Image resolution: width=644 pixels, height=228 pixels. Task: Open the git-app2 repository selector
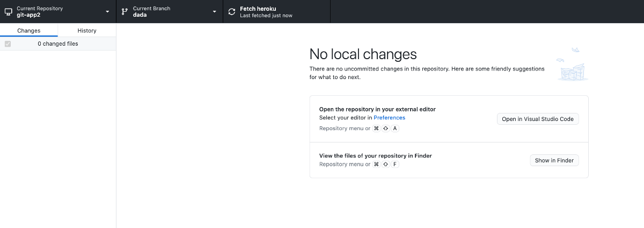pyautogui.click(x=58, y=11)
